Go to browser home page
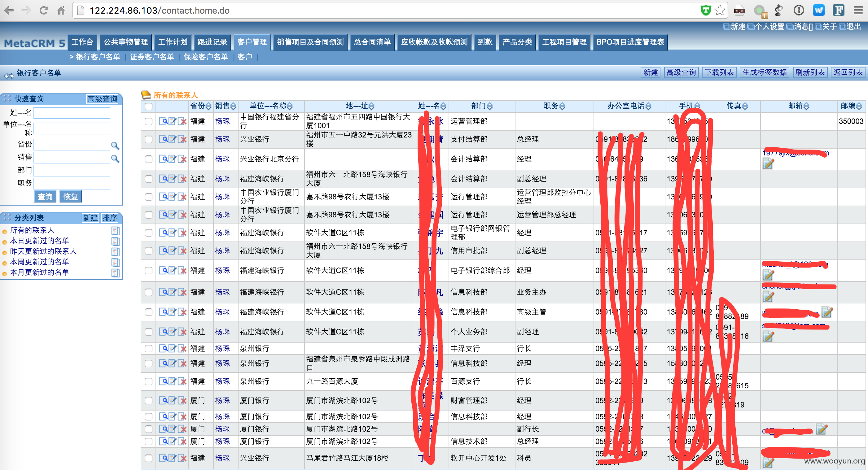Image resolution: width=868 pixels, height=470 pixels. pos(61,11)
